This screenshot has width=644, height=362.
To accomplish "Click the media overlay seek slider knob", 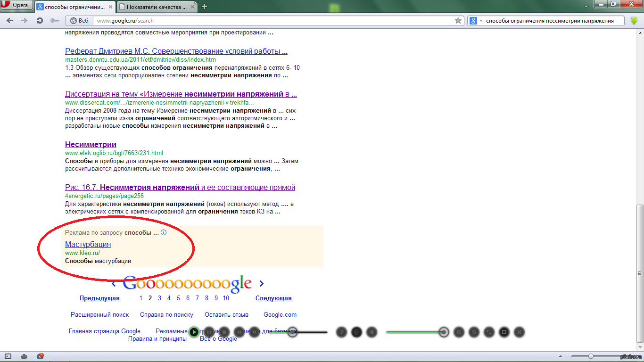I will 293,332.
